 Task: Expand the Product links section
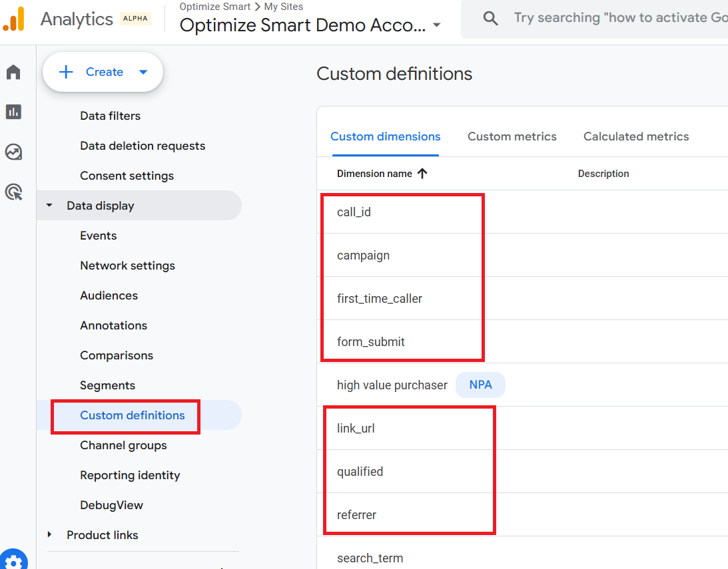click(x=49, y=535)
